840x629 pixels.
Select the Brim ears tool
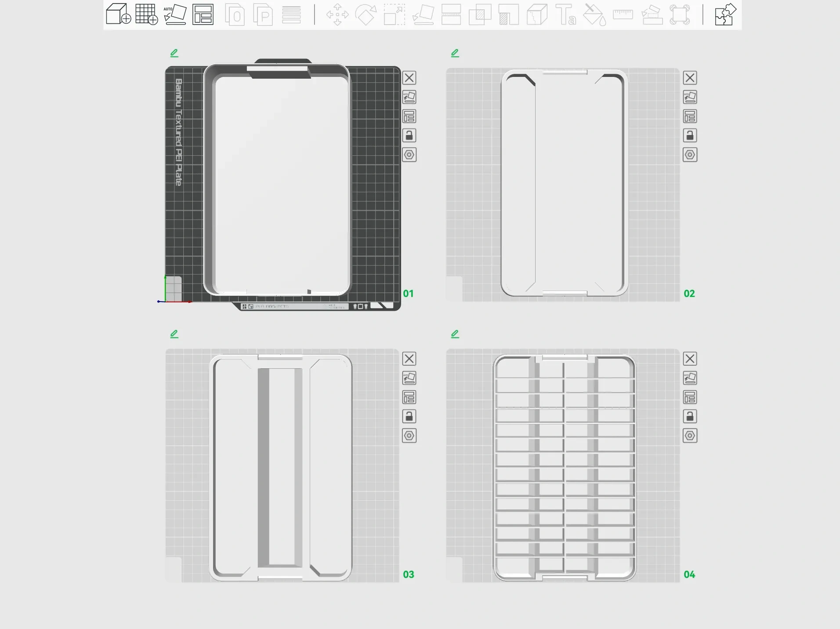(x=680, y=15)
